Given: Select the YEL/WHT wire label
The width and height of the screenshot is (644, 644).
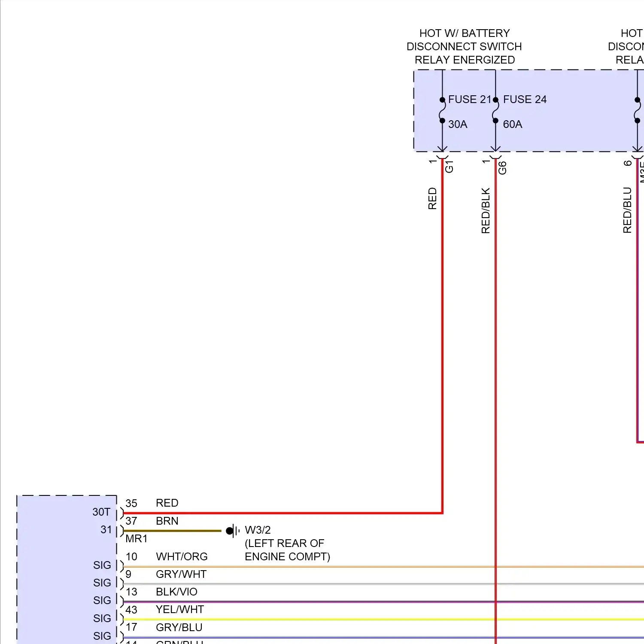Looking at the screenshot, I should pyautogui.click(x=180, y=609).
